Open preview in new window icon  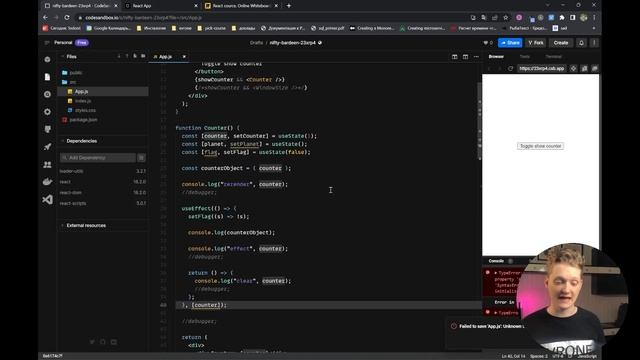point(595,69)
